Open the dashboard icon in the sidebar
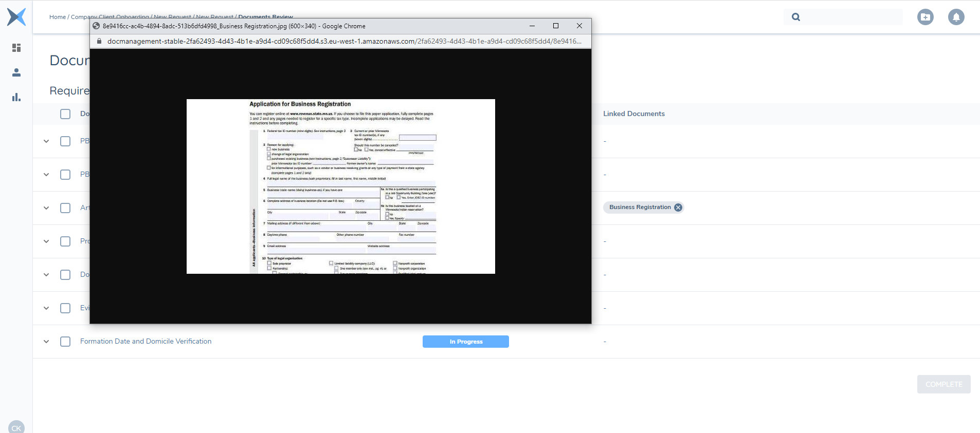 [x=16, y=48]
